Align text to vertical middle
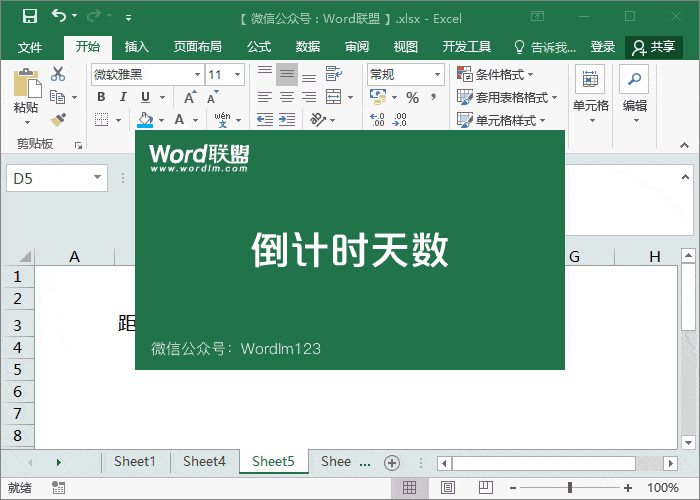Screen dimensions: 700x500 click(287, 74)
